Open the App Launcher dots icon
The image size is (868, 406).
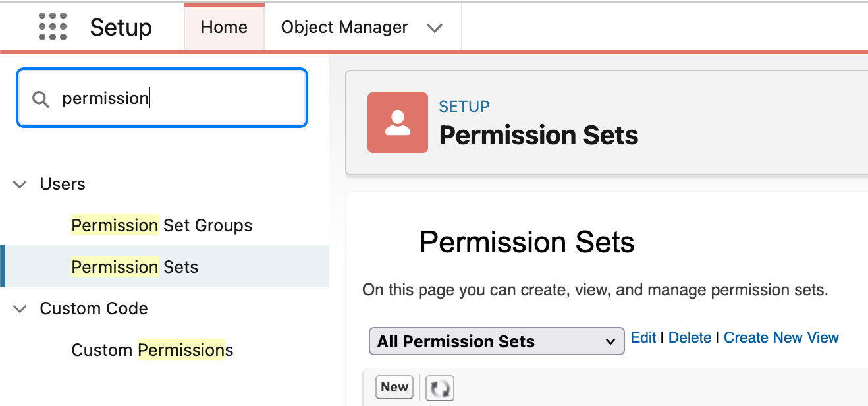(53, 27)
